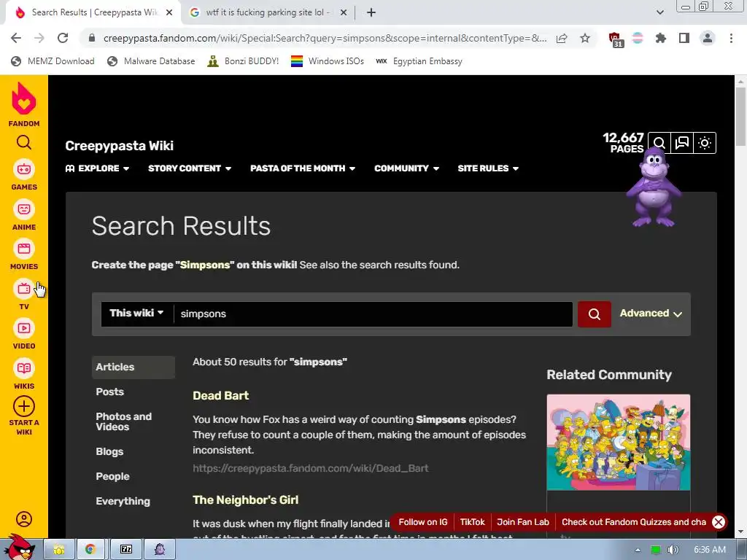The image size is (747, 560).
Task: Expand the Site Rules menu
Action: pos(488,168)
